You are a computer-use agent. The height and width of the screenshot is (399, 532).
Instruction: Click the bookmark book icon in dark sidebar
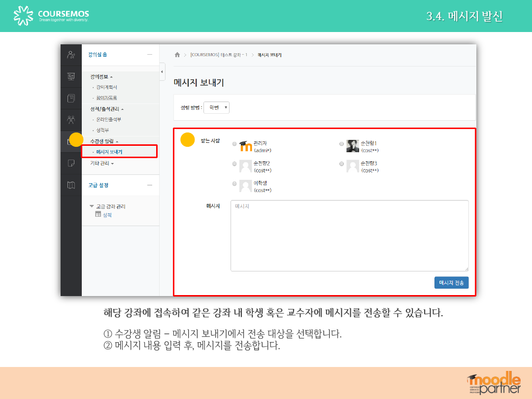coord(71,98)
